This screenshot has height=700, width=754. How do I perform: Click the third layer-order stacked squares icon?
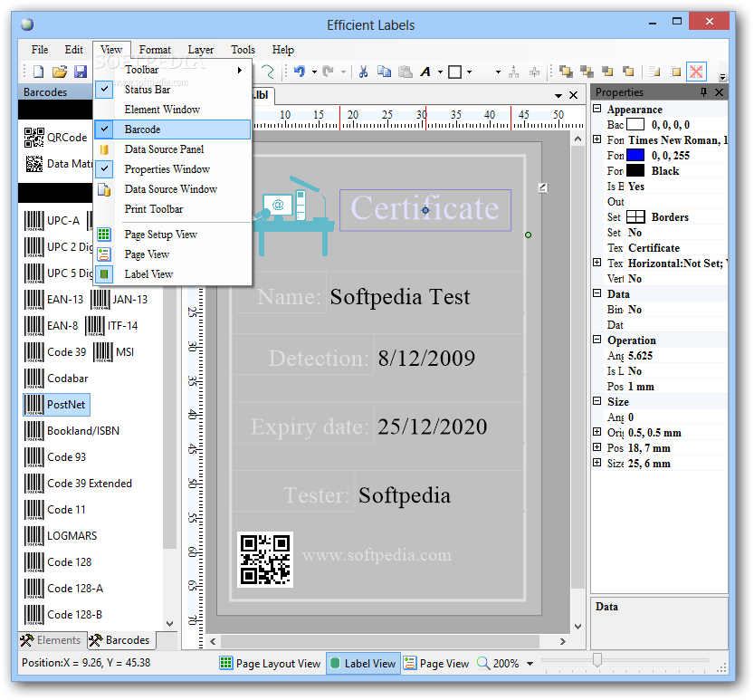[608, 72]
